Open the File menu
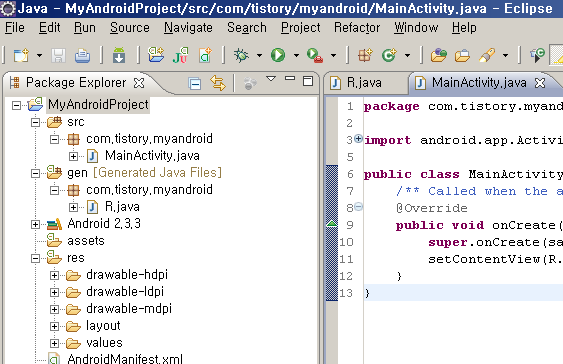This screenshot has width=563, height=364. pos(15,28)
